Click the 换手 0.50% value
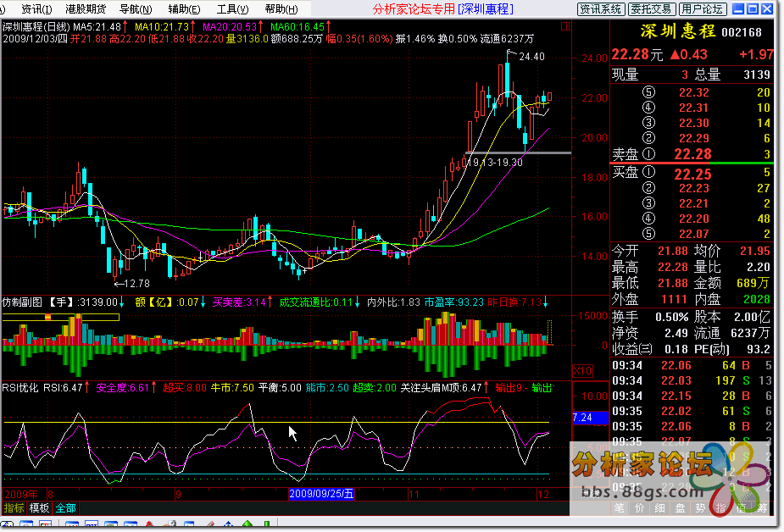Viewport: 784px width, 532px height. [x=671, y=317]
